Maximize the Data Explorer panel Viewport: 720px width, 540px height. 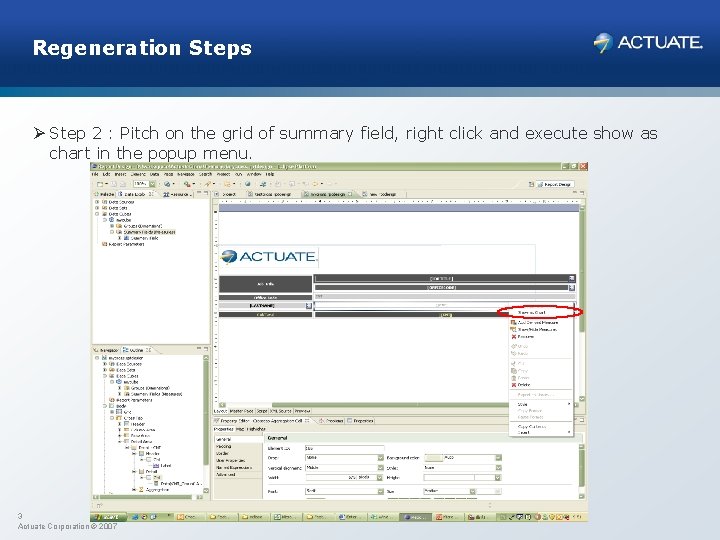(206, 193)
